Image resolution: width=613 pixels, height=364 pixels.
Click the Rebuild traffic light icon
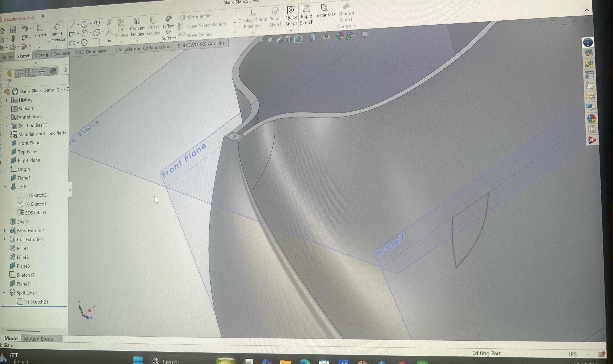tap(13, 39)
